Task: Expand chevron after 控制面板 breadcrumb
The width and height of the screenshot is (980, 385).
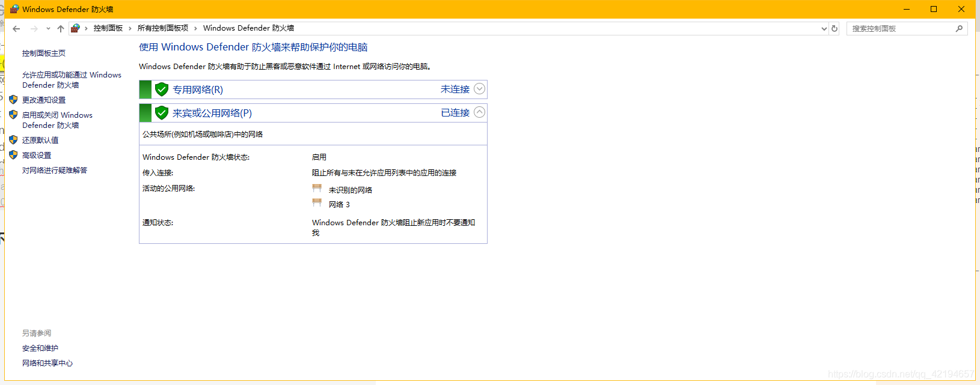Action: 130,28
